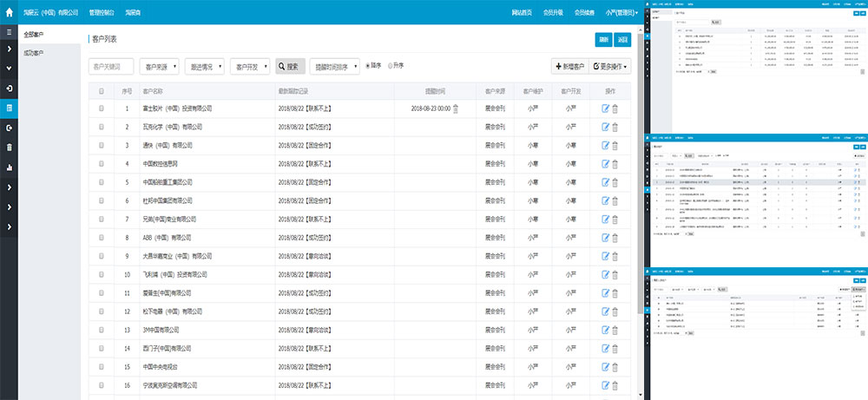Remove the reminder time 2018-08-23 via trash icon
868x400 pixels.
click(x=456, y=108)
